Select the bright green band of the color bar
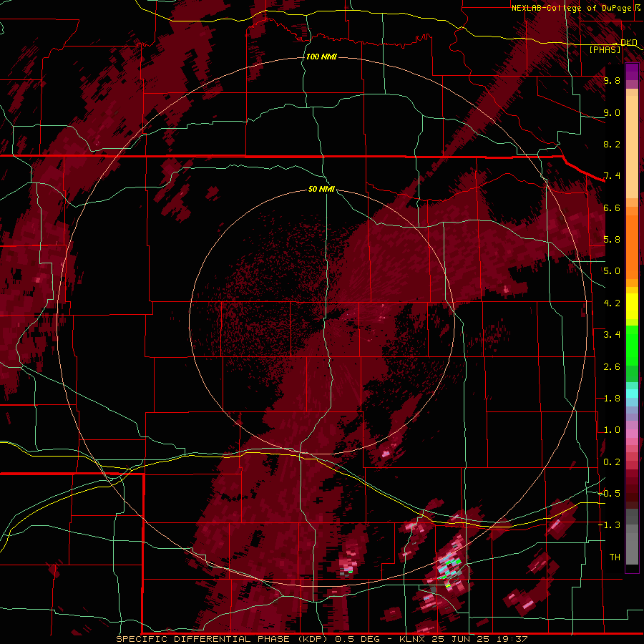The image size is (644, 644). (632, 346)
